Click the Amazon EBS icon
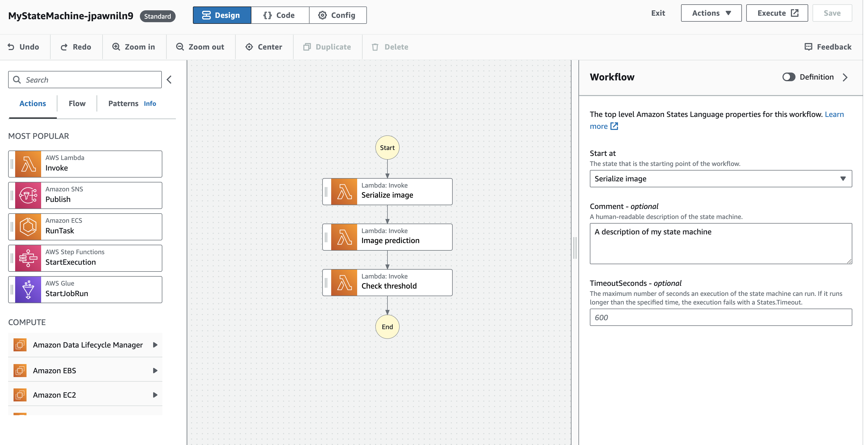Viewport: 868px width, 445px height. (20, 371)
